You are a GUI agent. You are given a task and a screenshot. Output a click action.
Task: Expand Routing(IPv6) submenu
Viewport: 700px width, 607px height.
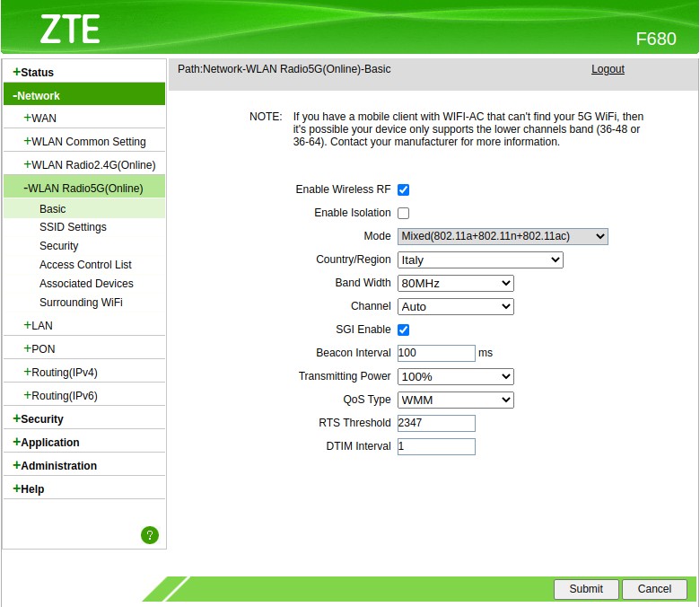pyautogui.click(x=60, y=395)
